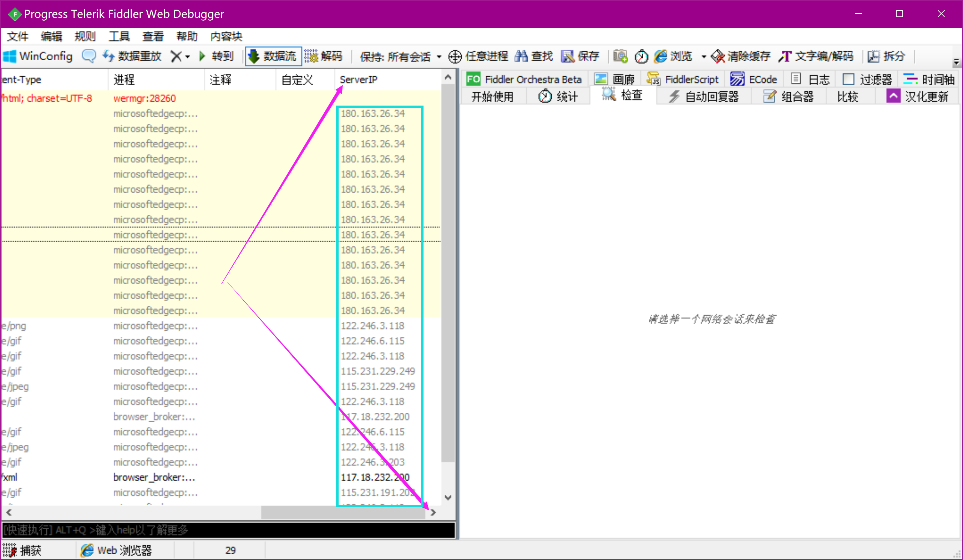Toggle the 解码 decode button
Image resolution: width=963 pixels, height=560 pixels.
[x=323, y=56]
